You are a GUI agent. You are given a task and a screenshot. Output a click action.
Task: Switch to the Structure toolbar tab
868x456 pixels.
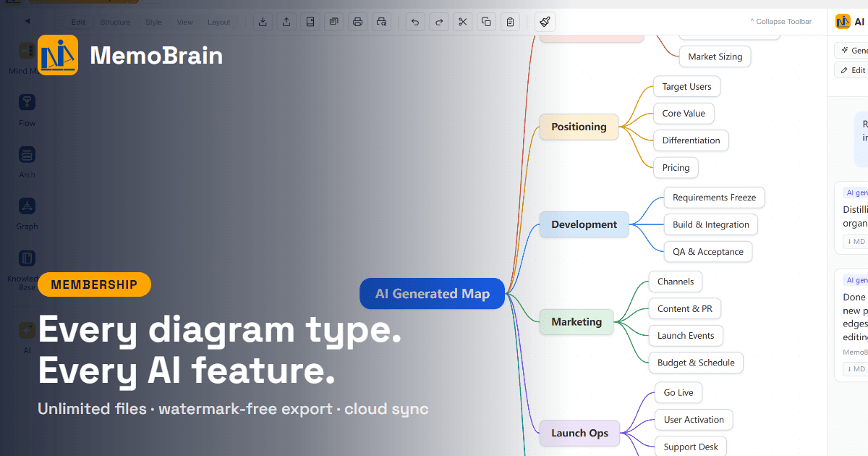point(115,22)
